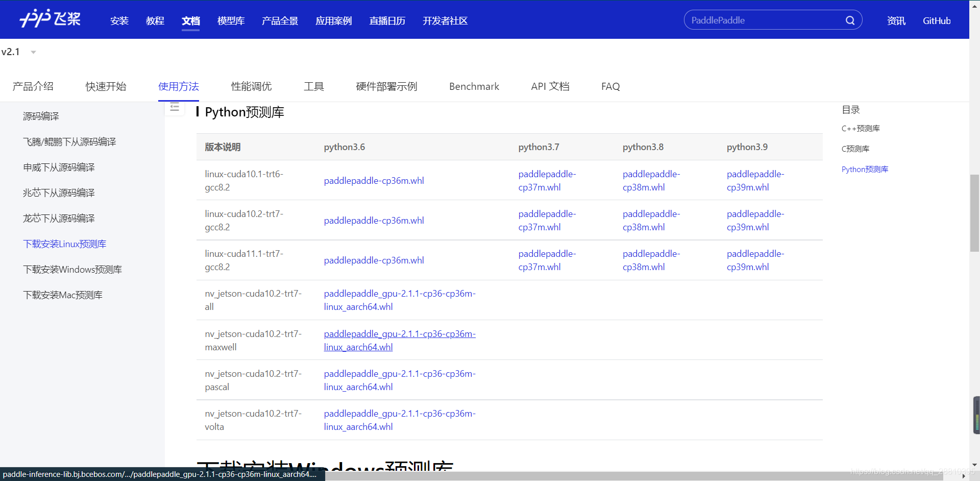Click the scrollbar down arrow
This screenshot has height=481, width=980.
point(974,465)
